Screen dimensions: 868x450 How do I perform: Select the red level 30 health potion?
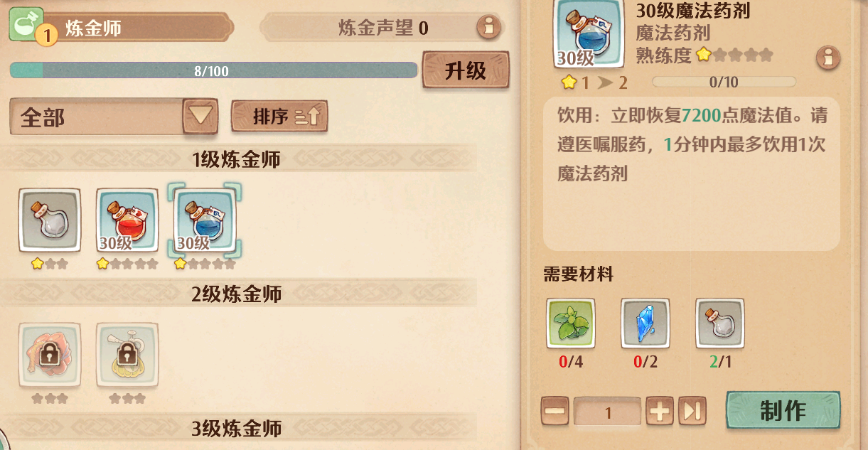[x=127, y=220]
